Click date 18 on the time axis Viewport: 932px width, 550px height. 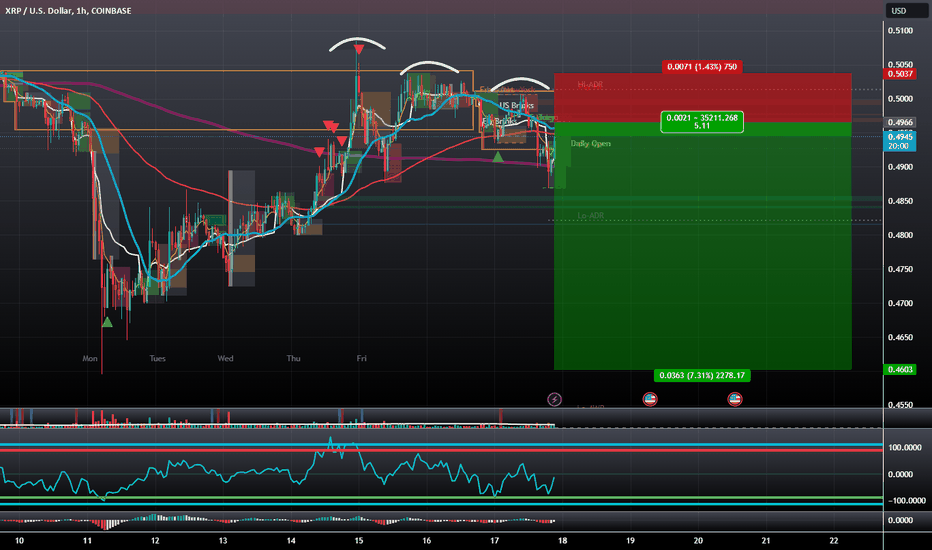click(x=562, y=540)
